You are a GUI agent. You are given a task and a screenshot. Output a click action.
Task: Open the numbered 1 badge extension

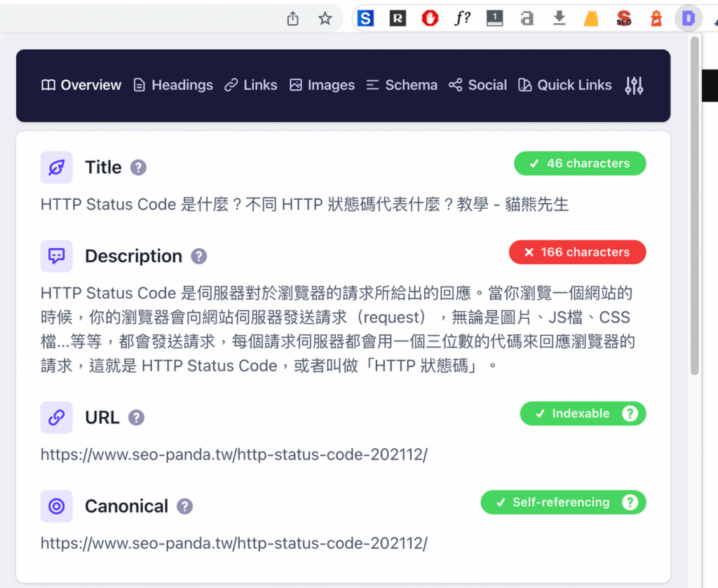pos(494,18)
